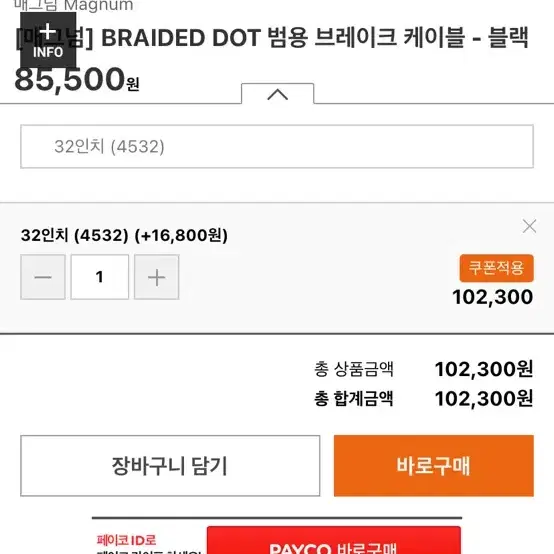
Task: Decrease quantity with the minus button
Action: (43, 277)
